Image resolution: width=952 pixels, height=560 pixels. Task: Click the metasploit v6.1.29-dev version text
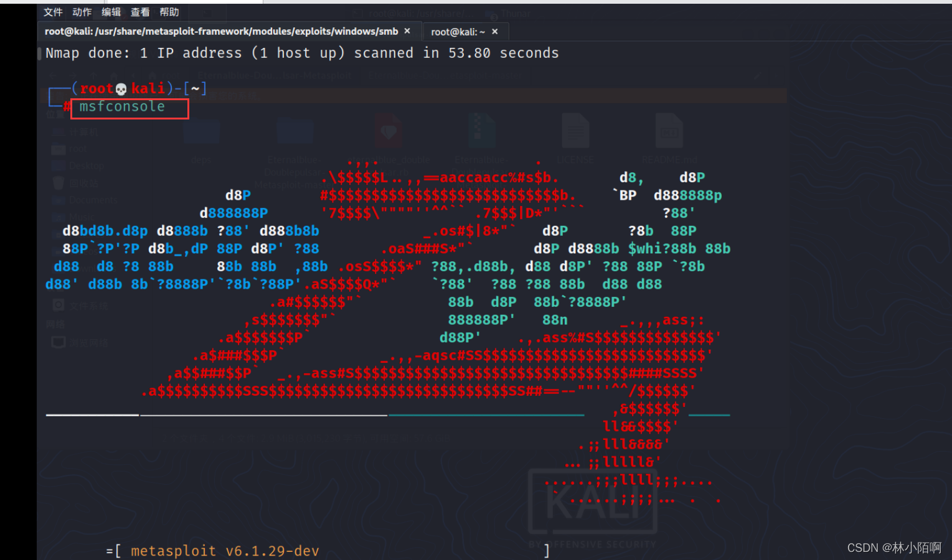point(225,551)
